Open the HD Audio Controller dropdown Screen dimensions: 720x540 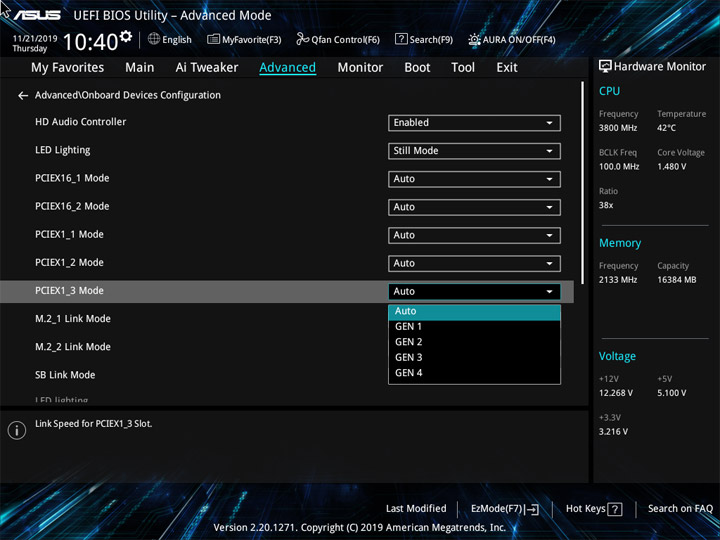(x=474, y=123)
